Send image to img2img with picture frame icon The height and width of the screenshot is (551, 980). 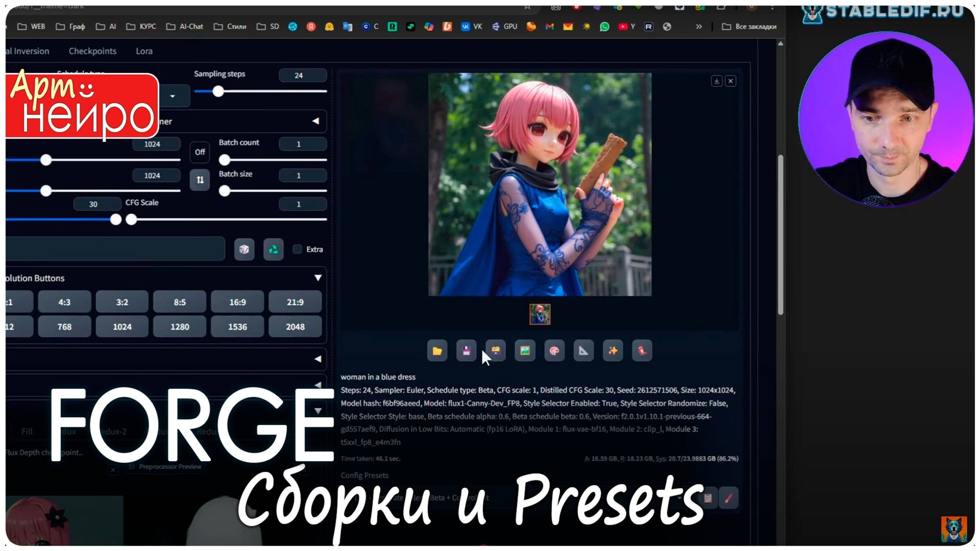525,351
